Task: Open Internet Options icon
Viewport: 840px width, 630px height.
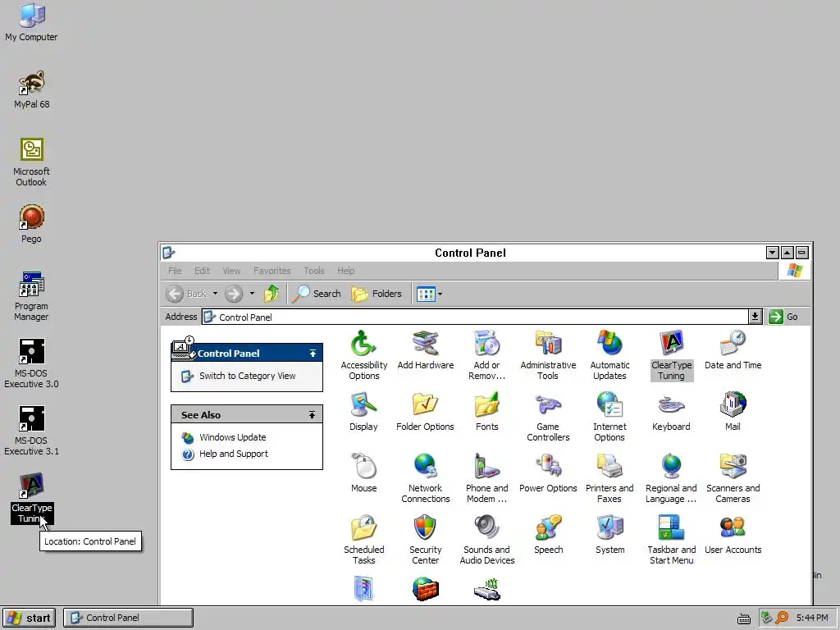Action: click(609, 416)
